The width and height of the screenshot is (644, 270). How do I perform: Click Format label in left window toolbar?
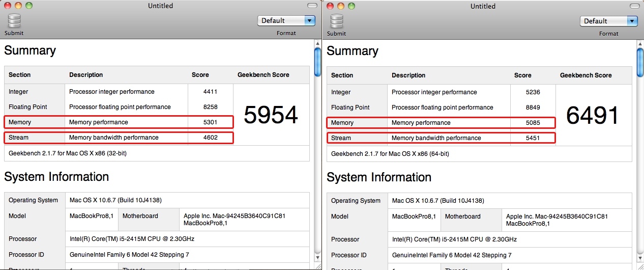click(286, 33)
